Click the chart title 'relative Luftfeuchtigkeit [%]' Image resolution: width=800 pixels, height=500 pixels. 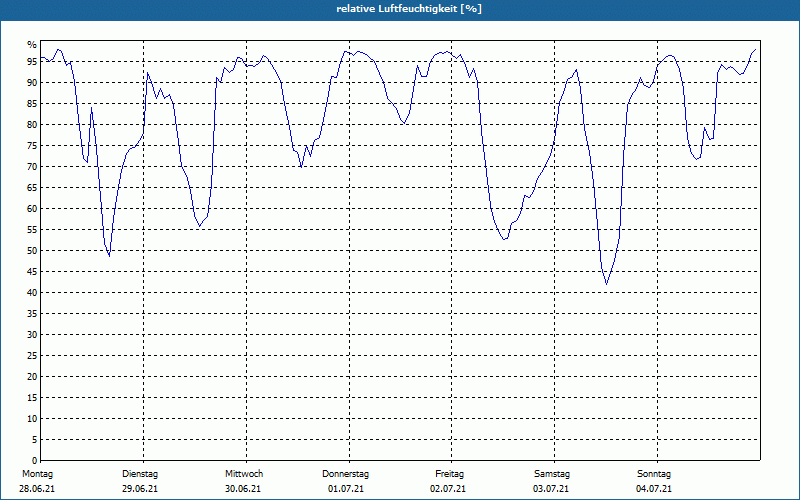(x=409, y=9)
